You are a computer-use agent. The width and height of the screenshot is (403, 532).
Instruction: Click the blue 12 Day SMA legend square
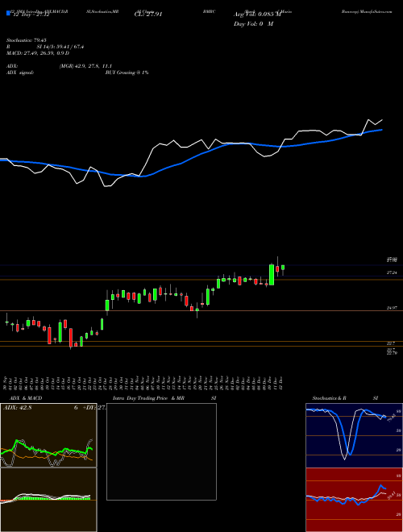8,14
